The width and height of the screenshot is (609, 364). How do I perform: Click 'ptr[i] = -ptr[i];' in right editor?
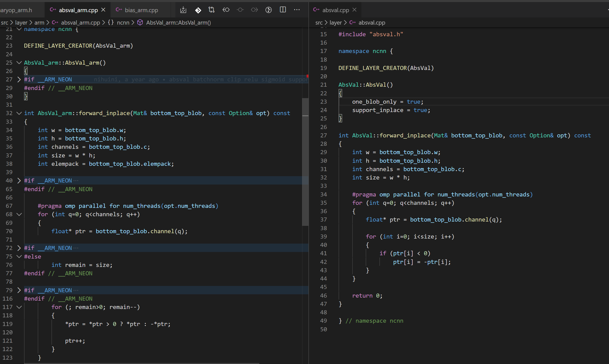coord(422,262)
